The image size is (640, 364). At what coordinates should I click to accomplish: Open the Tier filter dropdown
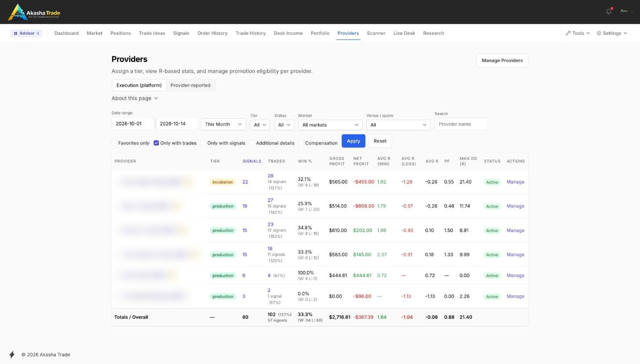(260, 125)
